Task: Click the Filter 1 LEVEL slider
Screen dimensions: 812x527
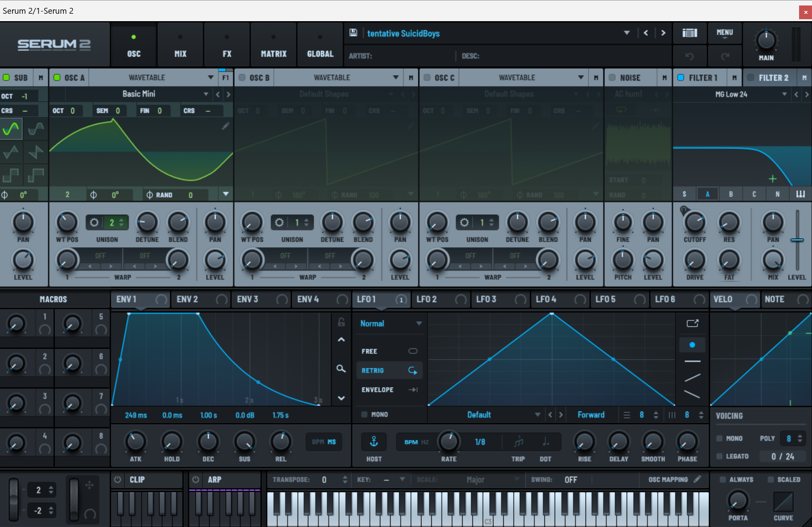Action: [x=797, y=240]
